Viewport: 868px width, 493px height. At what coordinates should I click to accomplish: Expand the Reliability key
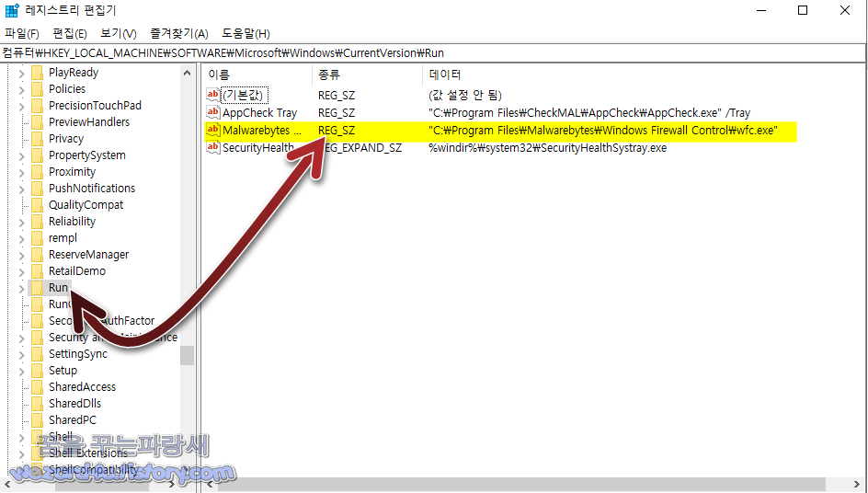21,223
